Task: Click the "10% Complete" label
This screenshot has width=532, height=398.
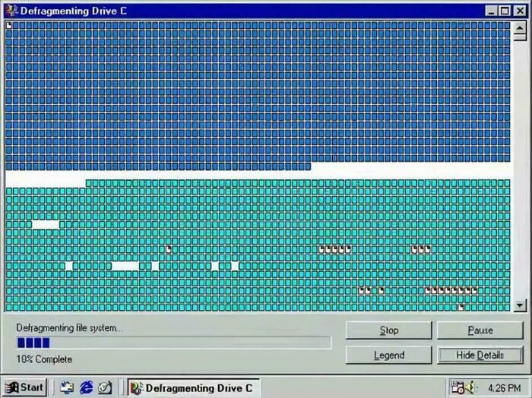Action: (44, 359)
